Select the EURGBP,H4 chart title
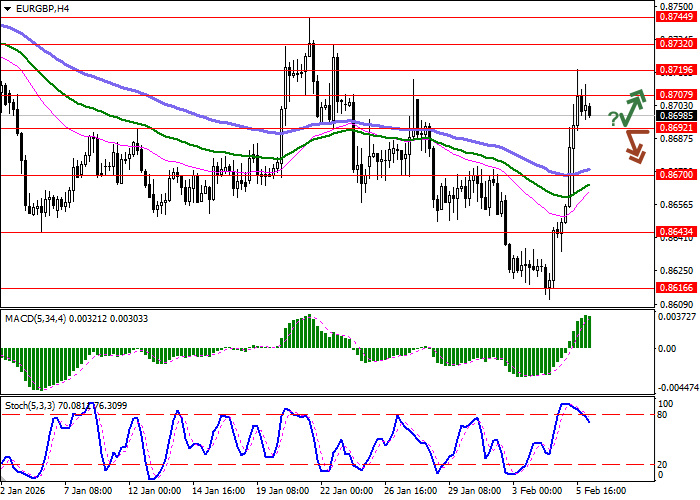The image size is (700, 500). [x=35, y=8]
